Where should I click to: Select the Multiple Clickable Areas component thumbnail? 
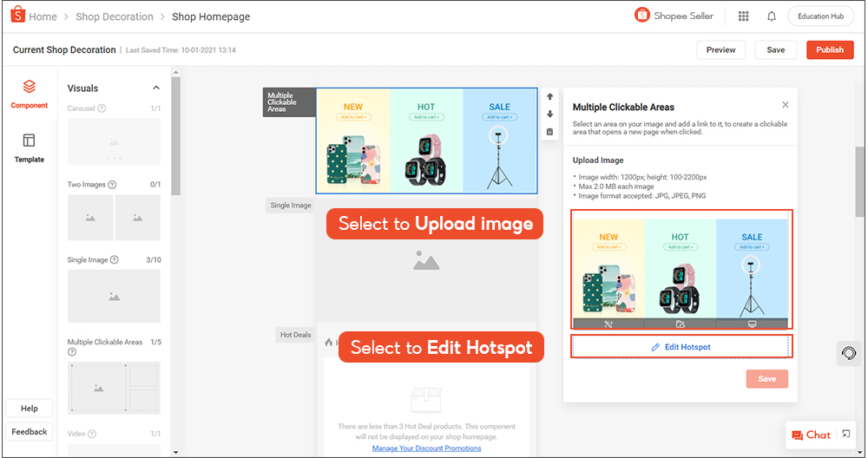(114, 388)
